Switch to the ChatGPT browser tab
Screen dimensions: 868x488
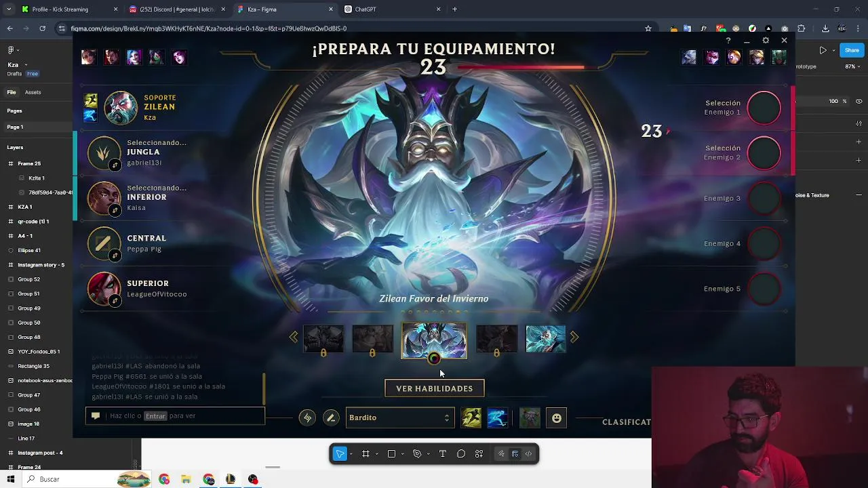[392, 9]
